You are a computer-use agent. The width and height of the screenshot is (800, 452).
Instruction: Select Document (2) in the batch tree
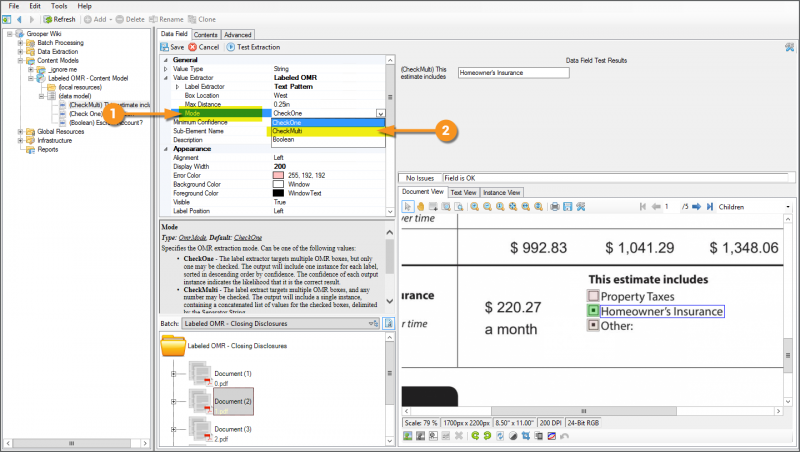pos(233,401)
